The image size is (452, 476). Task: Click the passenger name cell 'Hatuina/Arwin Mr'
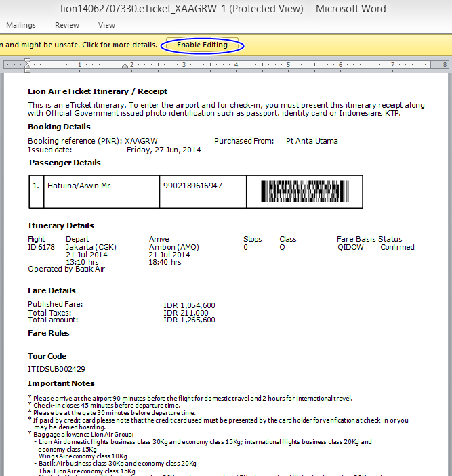click(x=102, y=192)
